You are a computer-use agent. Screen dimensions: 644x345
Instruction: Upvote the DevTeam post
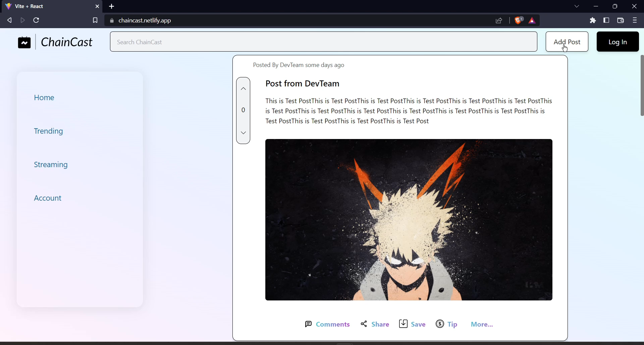tap(244, 89)
